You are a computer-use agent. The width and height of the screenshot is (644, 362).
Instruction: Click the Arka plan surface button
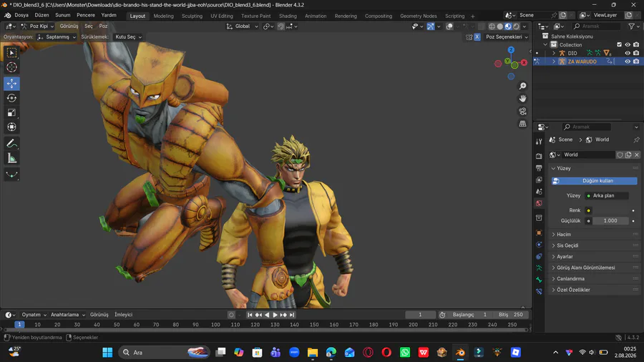pyautogui.click(x=607, y=196)
